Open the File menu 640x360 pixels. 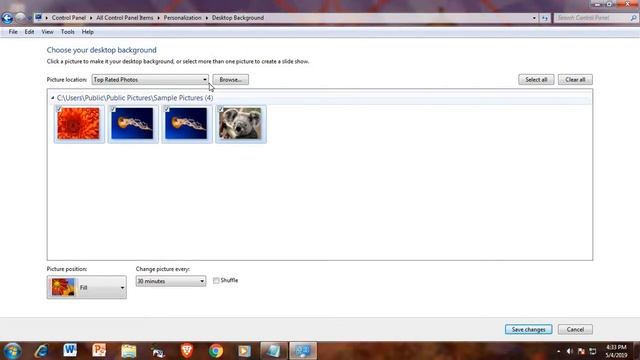click(13, 32)
